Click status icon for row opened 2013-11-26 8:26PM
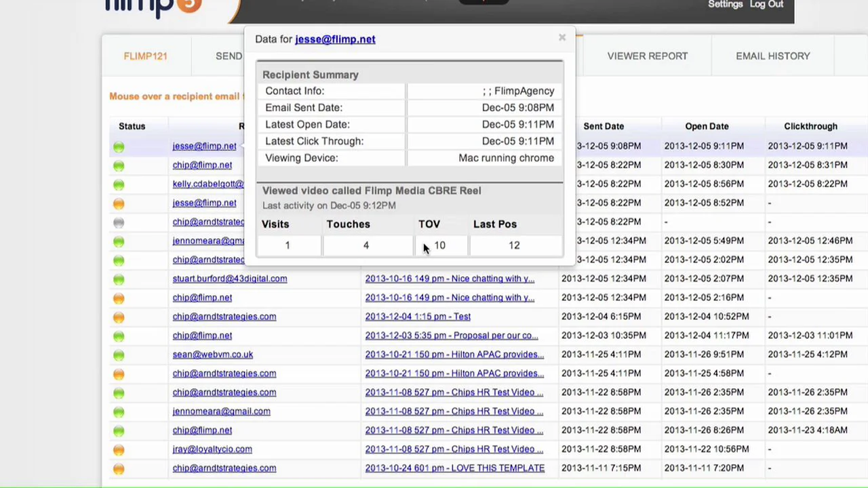868x488 pixels. [x=119, y=431]
